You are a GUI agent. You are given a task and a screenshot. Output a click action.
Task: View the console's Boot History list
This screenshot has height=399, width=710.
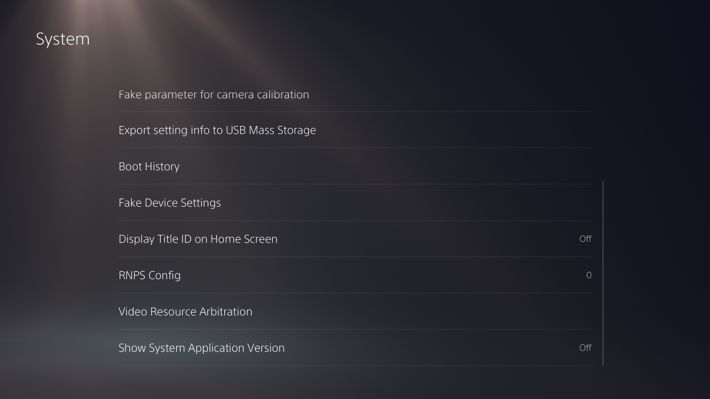pyautogui.click(x=355, y=166)
